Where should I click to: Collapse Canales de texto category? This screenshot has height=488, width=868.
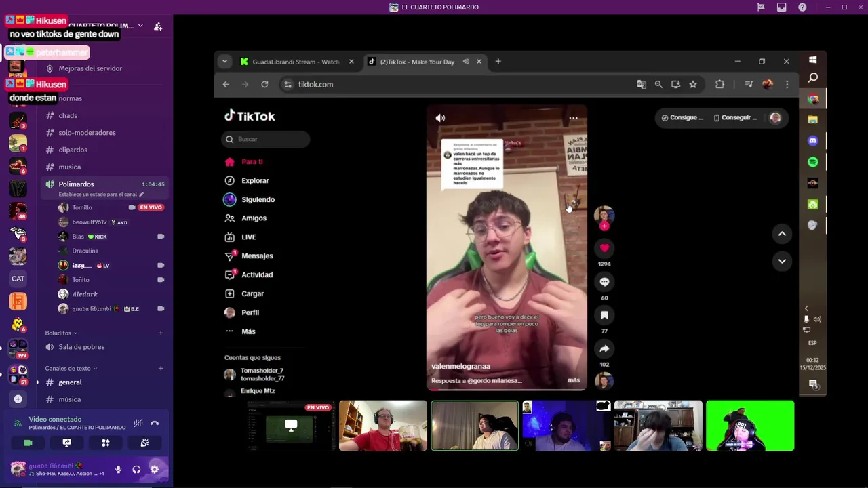(x=71, y=369)
